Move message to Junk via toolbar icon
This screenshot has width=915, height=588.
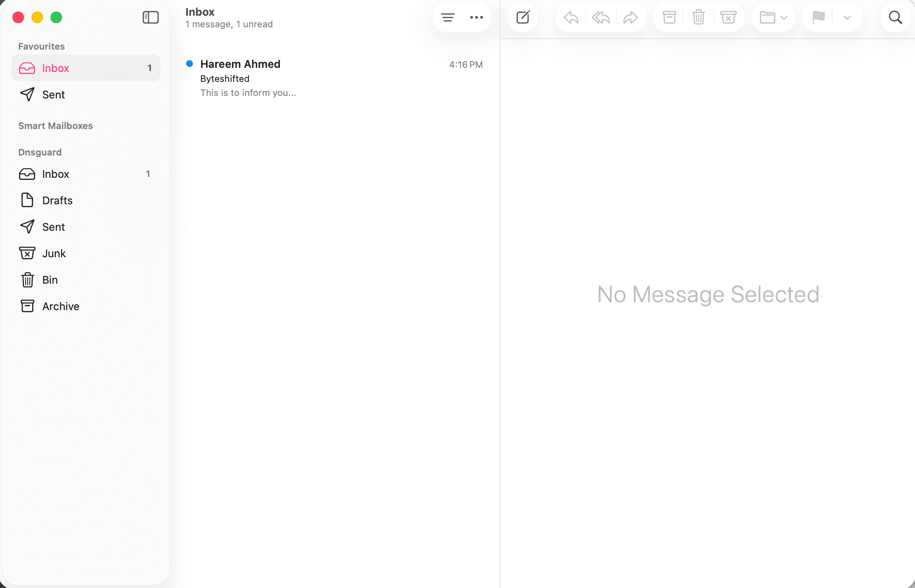pyautogui.click(x=728, y=17)
